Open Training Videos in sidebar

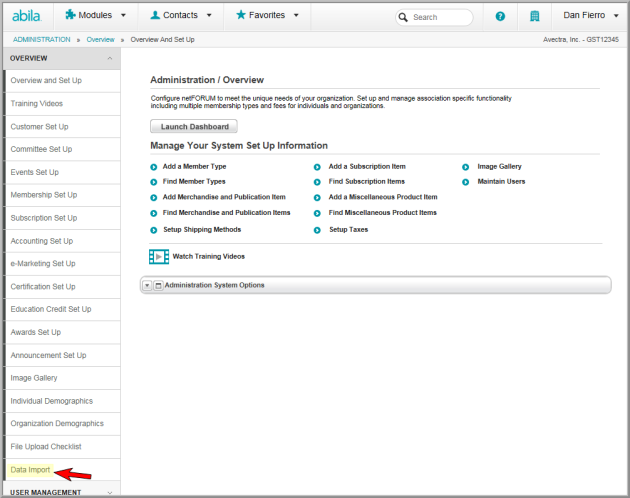click(63, 104)
